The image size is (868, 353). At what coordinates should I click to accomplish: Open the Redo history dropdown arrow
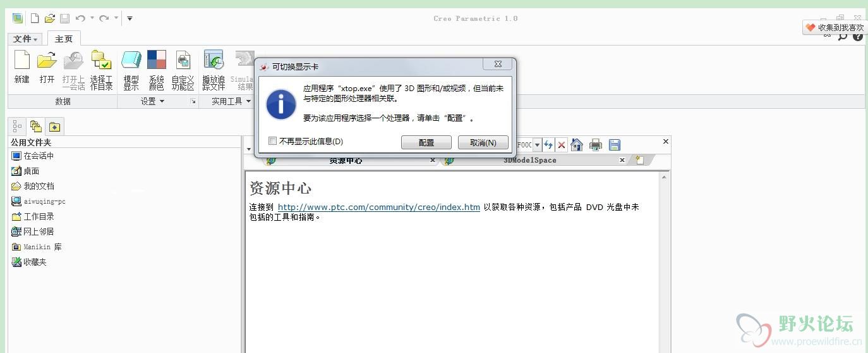(116, 18)
